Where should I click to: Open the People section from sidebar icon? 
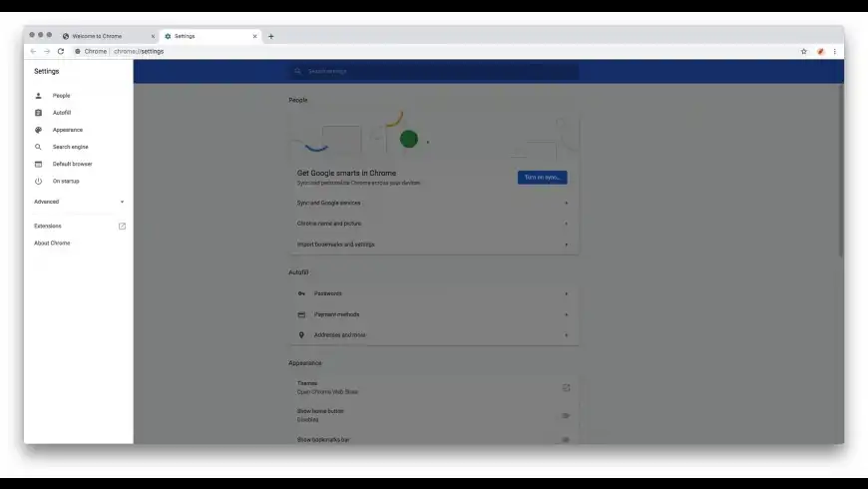coord(38,96)
